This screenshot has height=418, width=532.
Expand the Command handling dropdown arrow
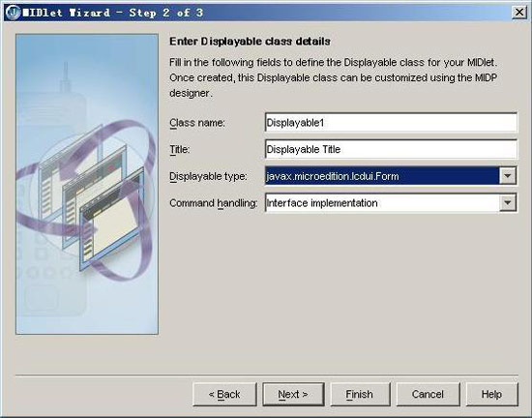(x=508, y=202)
